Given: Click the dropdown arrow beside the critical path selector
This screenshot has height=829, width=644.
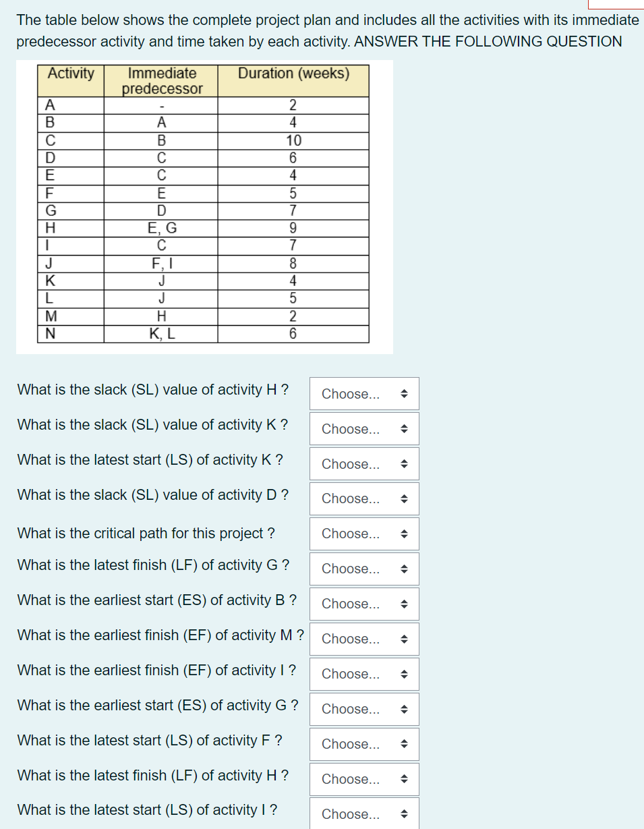Looking at the screenshot, I should point(405,534).
